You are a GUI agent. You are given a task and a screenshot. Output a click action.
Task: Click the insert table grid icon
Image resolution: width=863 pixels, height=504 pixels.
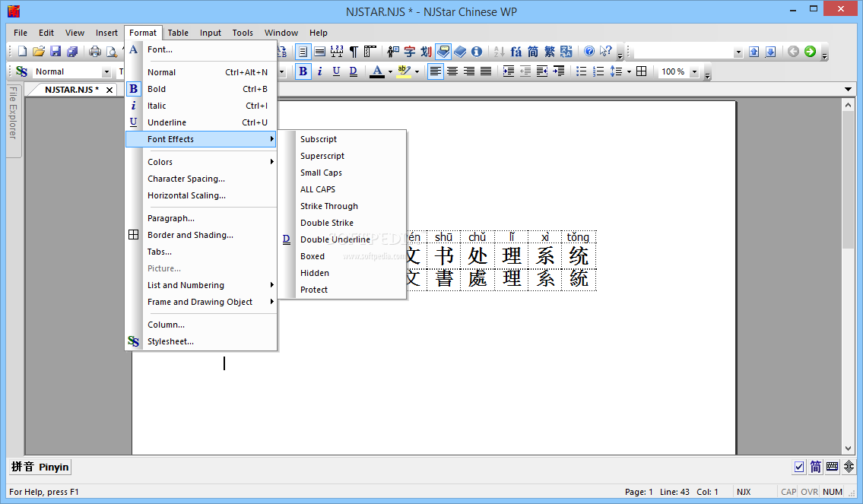(641, 71)
